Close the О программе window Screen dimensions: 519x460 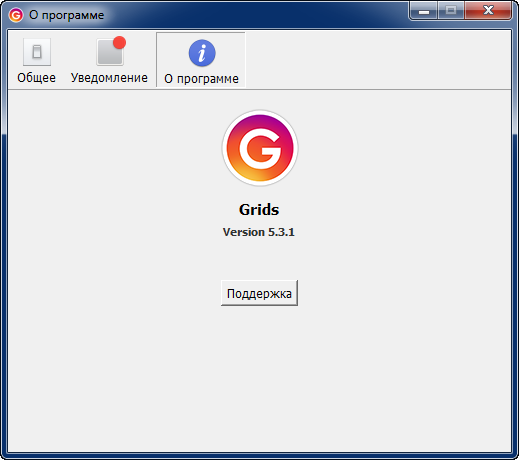coord(488,11)
